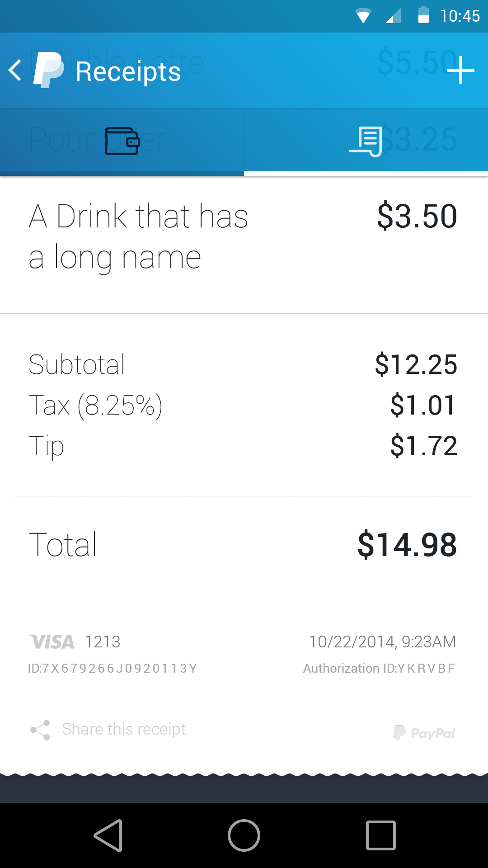Tap the Wi-Fi status icon

[363, 16]
